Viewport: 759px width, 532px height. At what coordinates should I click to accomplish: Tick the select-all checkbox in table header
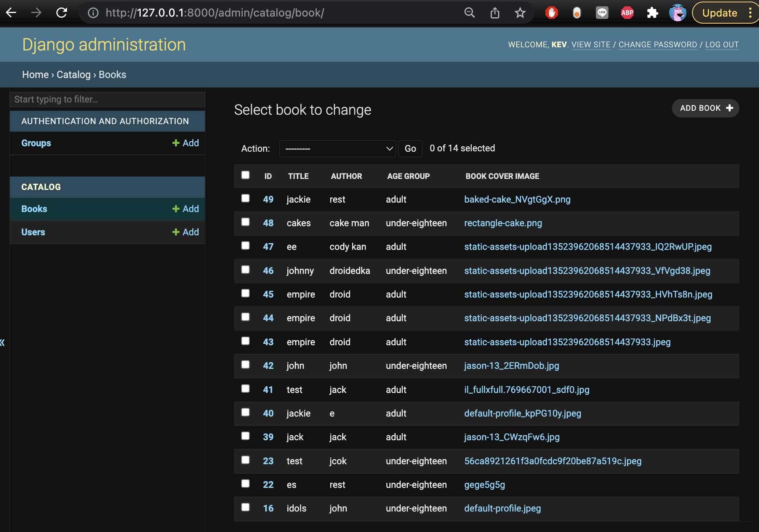point(246,175)
